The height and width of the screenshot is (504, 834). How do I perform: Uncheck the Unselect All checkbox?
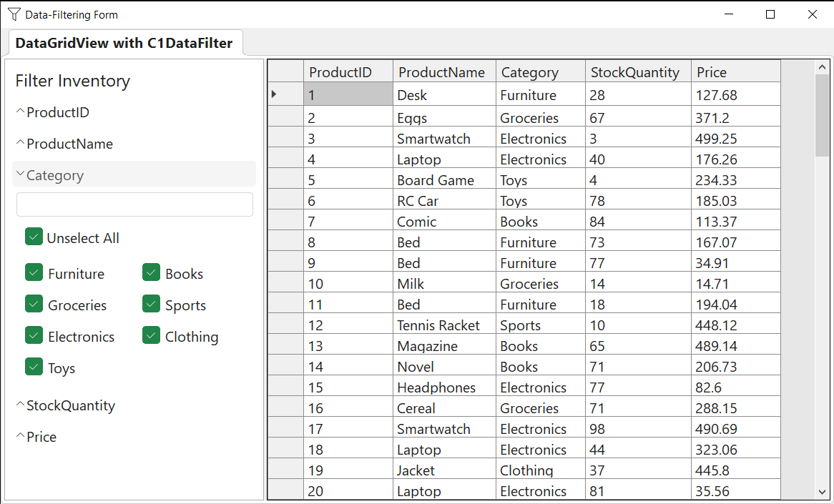pyautogui.click(x=34, y=237)
